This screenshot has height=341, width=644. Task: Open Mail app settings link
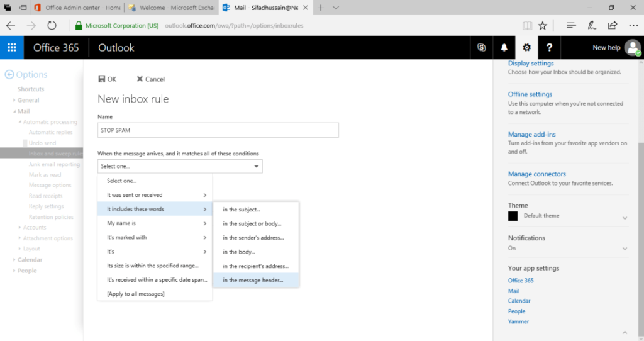click(513, 291)
